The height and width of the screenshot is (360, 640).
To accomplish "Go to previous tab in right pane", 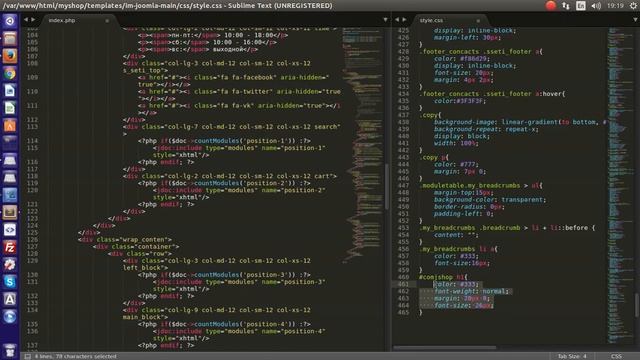I will tap(397, 20).
